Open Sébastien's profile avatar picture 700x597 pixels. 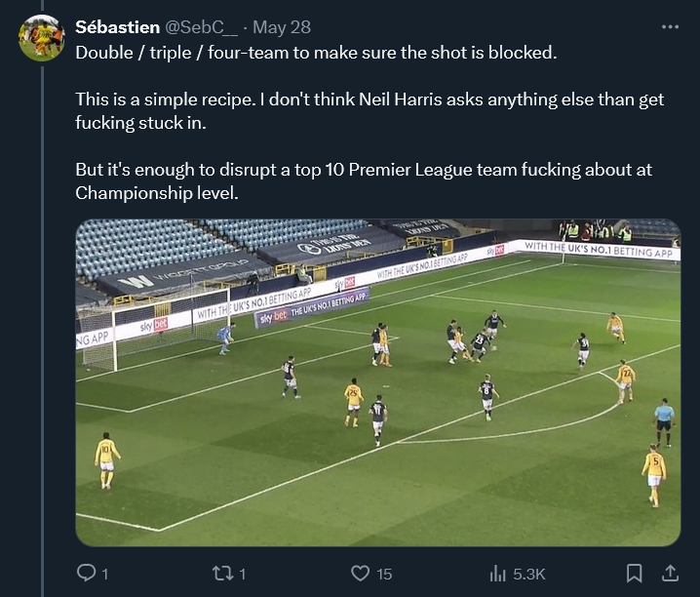[x=42, y=37]
